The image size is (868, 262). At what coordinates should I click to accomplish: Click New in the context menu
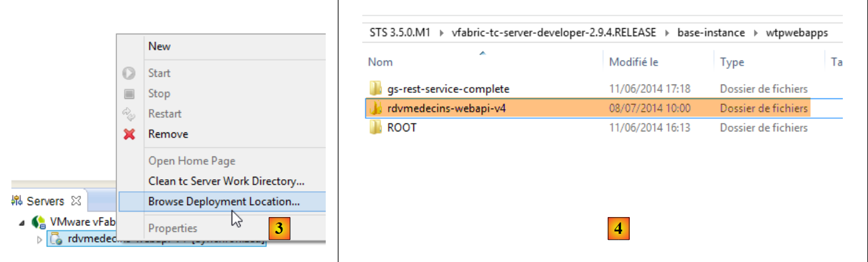click(x=160, y=46)
